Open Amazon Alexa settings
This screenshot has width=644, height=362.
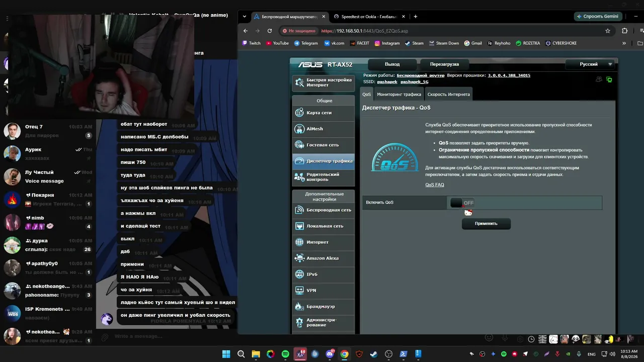point(323,258)
